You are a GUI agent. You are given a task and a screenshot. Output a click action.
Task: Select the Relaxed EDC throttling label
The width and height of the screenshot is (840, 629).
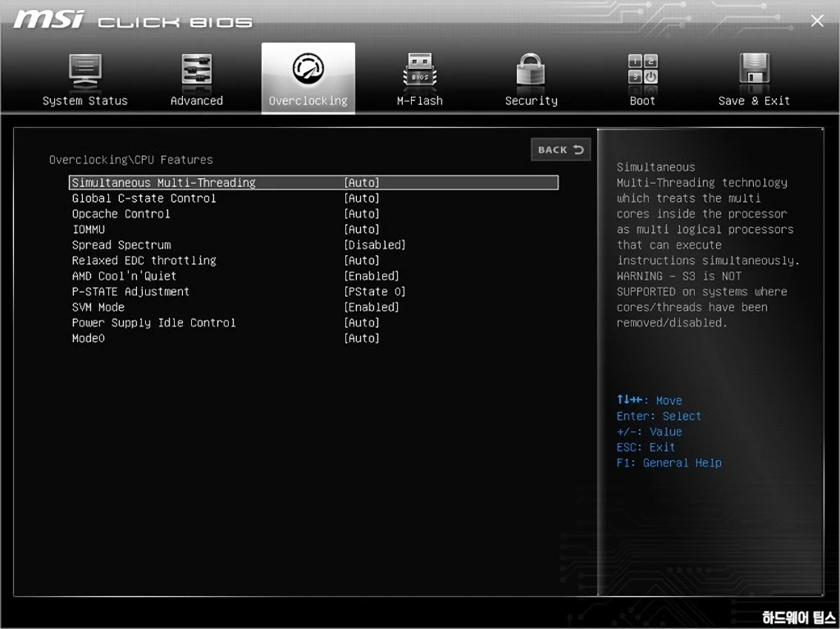coord(144,261)
